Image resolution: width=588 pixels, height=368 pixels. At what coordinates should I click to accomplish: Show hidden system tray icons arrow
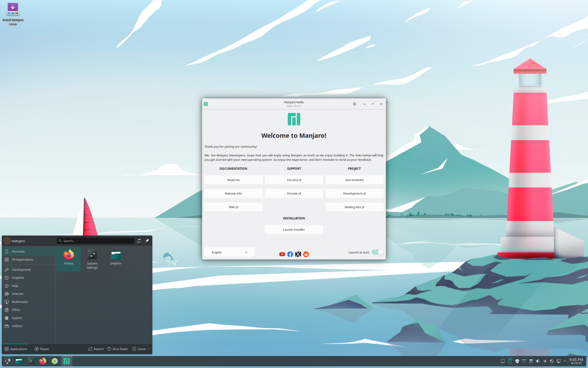pos(565,361)
